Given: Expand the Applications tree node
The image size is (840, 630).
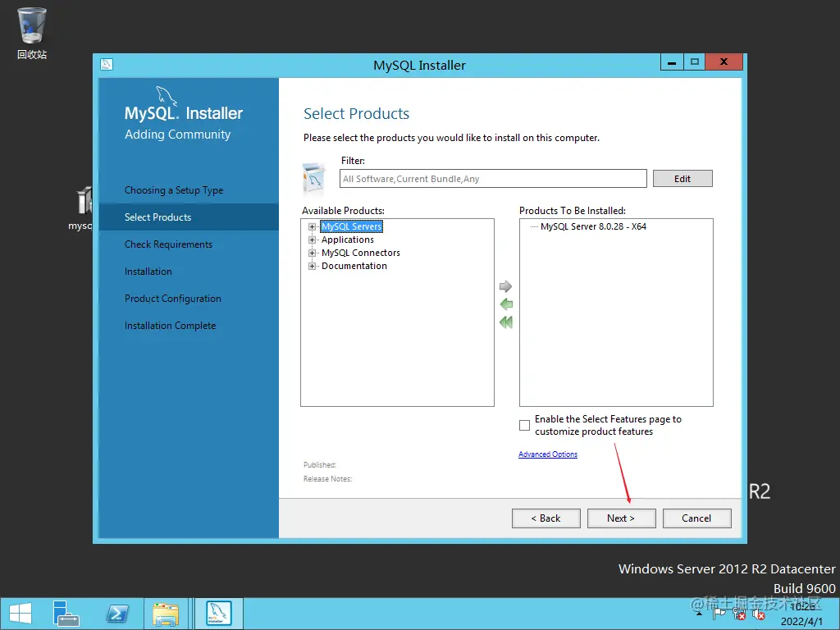Looking at the screenshot, I should (312, 240).
